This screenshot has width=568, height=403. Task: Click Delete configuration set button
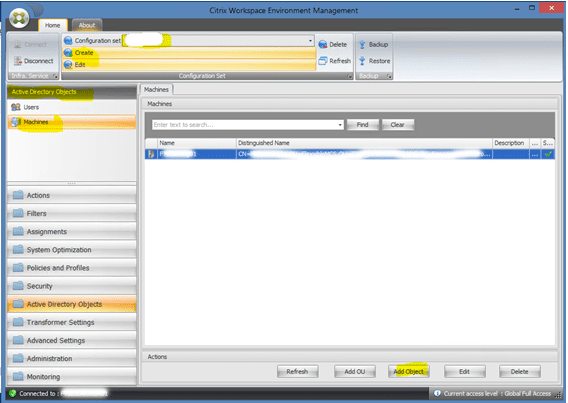click(x=333, y=45)
